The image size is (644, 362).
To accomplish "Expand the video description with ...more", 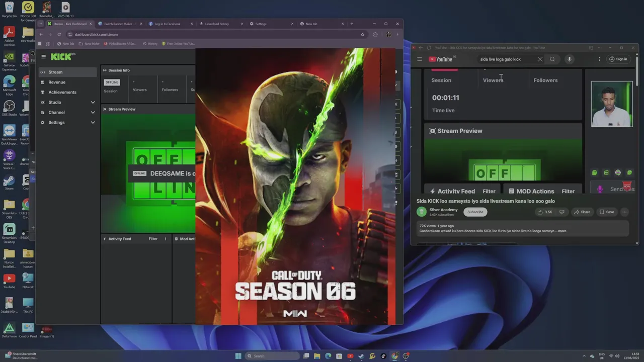I will pyautogui.click(x=561, y=231).
